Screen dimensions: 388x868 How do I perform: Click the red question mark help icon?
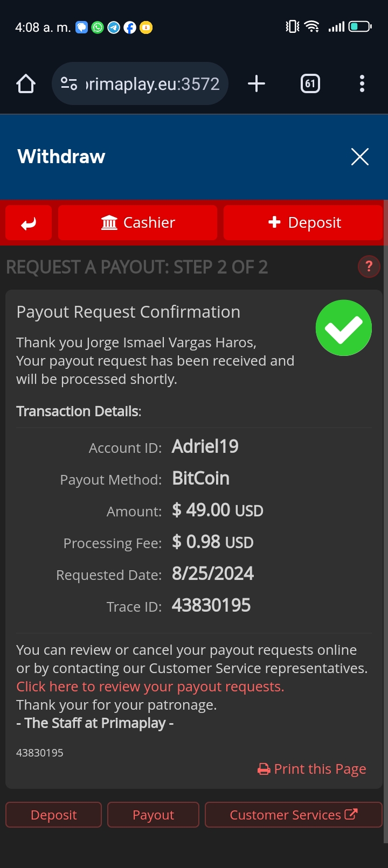tap(369, 267)
